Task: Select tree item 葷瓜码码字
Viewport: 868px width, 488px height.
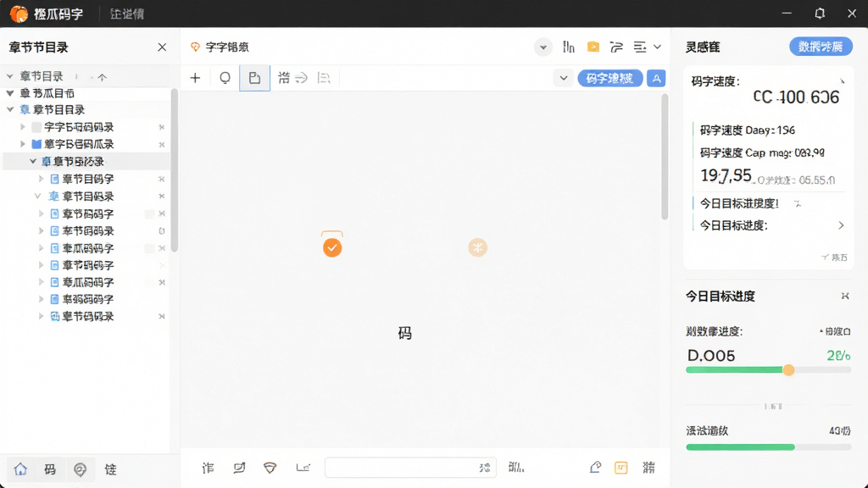Action: pos(88,282)
